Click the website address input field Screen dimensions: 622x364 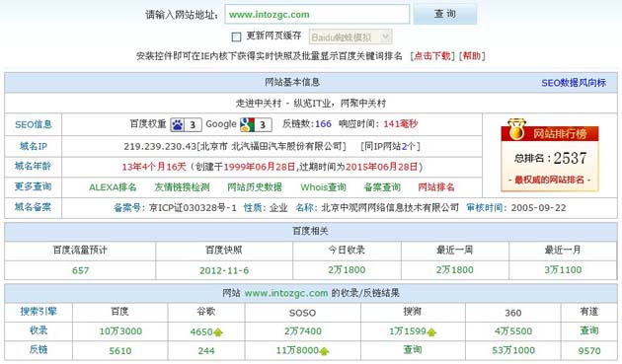tap(317, 15)
